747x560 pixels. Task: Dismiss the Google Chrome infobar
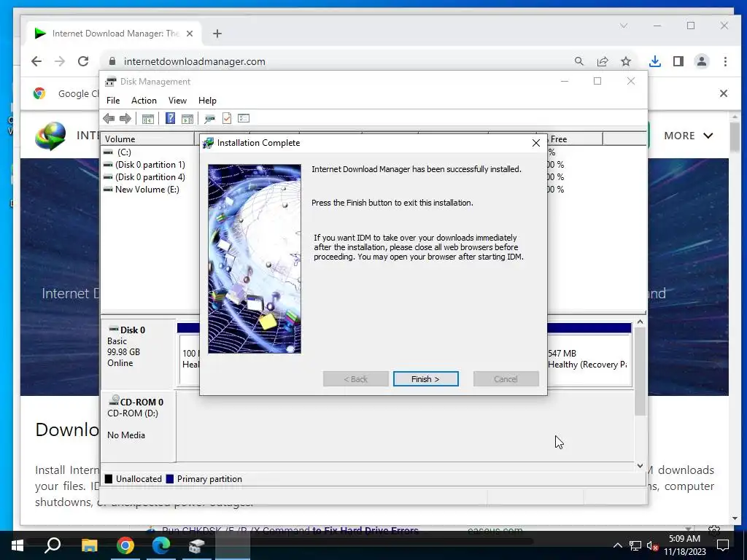point(723,93)
